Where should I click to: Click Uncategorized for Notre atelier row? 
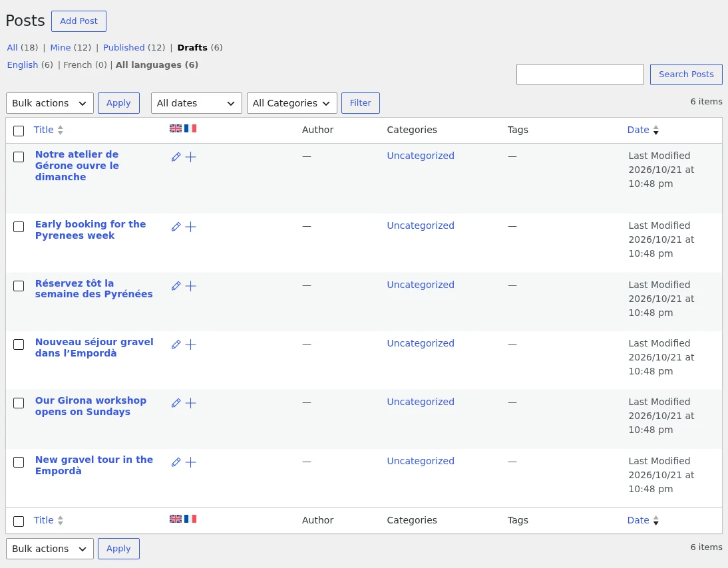[421, 156]
